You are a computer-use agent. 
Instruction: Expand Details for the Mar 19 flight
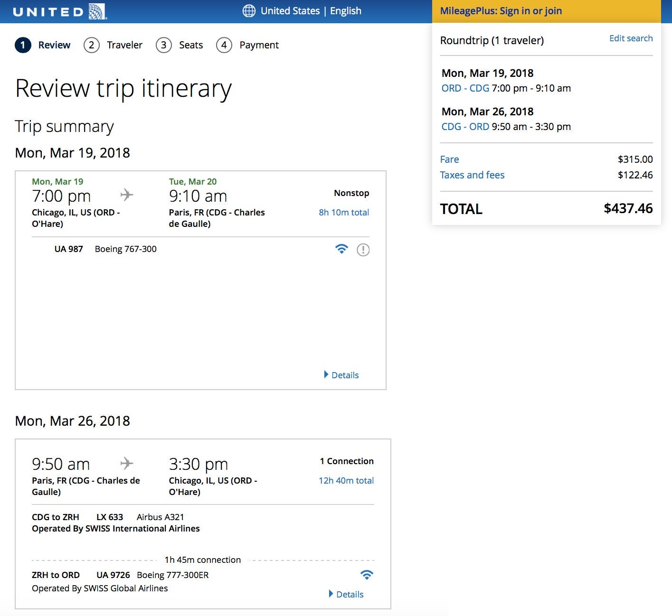pyautogui.click(x=341, y=375)
